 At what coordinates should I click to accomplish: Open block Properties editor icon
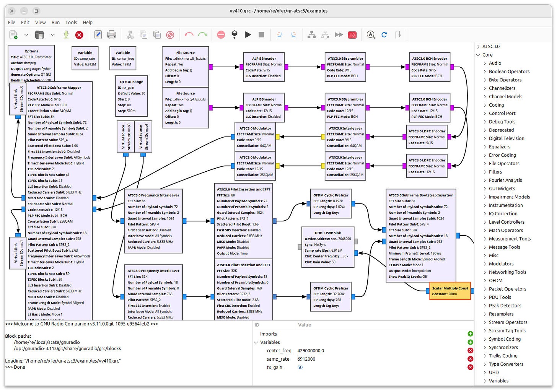click(x=98, y=35)
